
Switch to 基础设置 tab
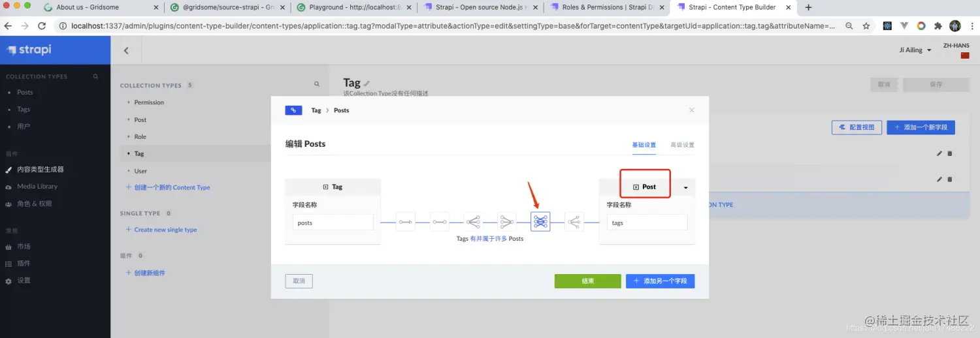[644, 145]
